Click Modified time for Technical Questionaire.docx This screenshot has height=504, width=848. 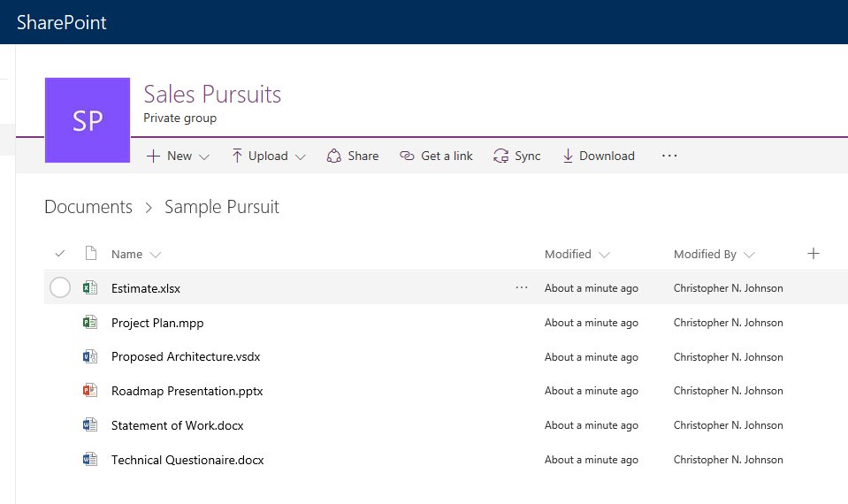[591, 460]
